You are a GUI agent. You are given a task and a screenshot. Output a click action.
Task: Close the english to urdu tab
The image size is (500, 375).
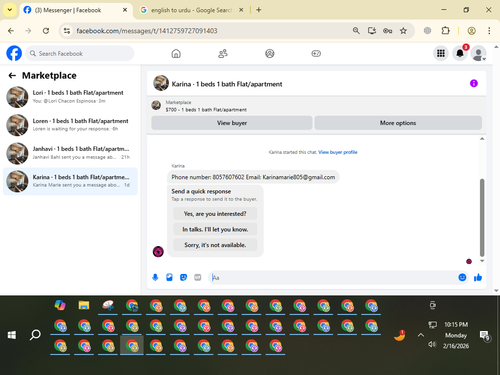pos(241,10)
